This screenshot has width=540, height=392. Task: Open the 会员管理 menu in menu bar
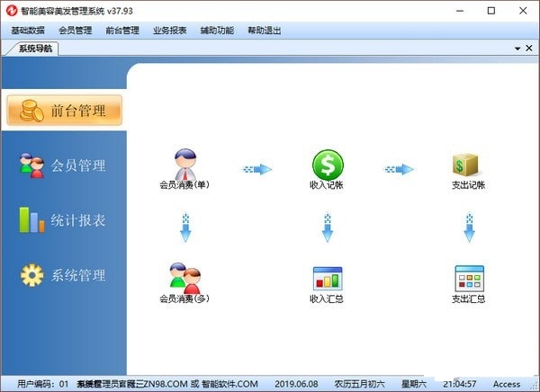pos(76,31)
